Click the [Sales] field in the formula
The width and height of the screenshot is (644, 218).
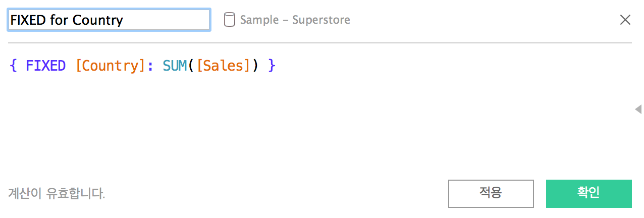point(223,66)
